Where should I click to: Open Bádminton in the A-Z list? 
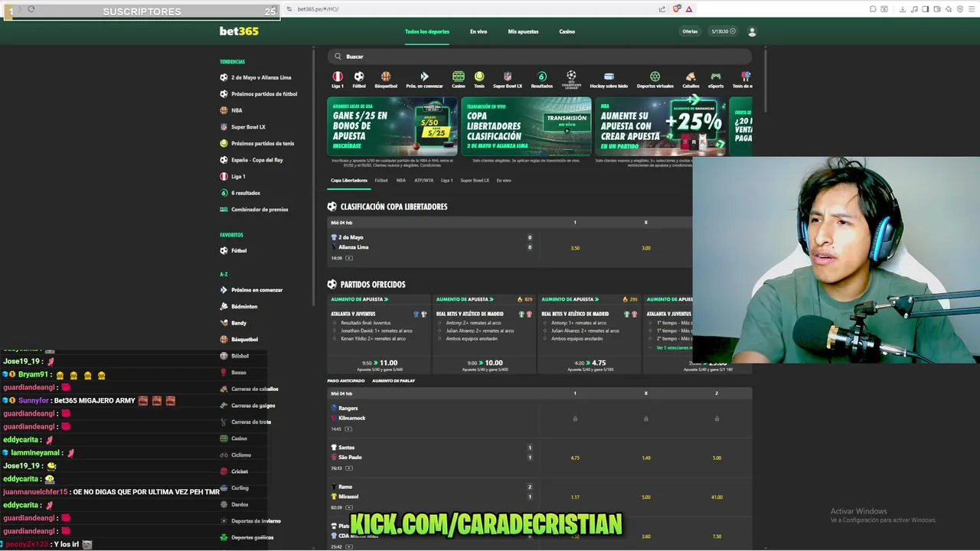244,306
